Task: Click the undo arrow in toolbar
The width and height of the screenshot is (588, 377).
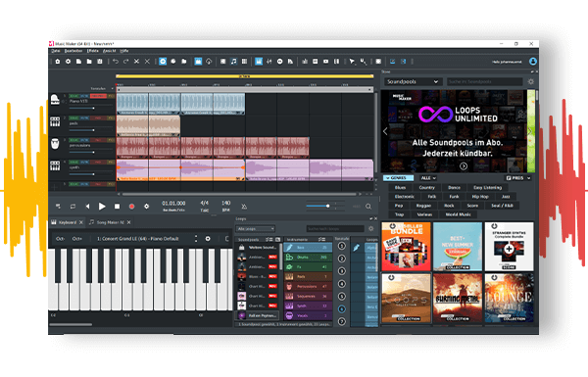Action: coord(116,62)
